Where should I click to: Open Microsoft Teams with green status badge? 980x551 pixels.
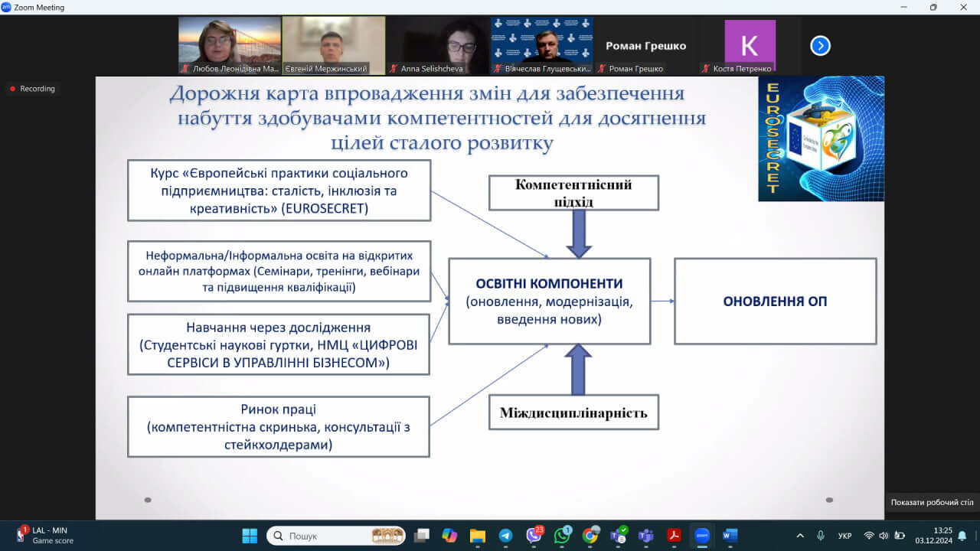click(x=618, y=536)
